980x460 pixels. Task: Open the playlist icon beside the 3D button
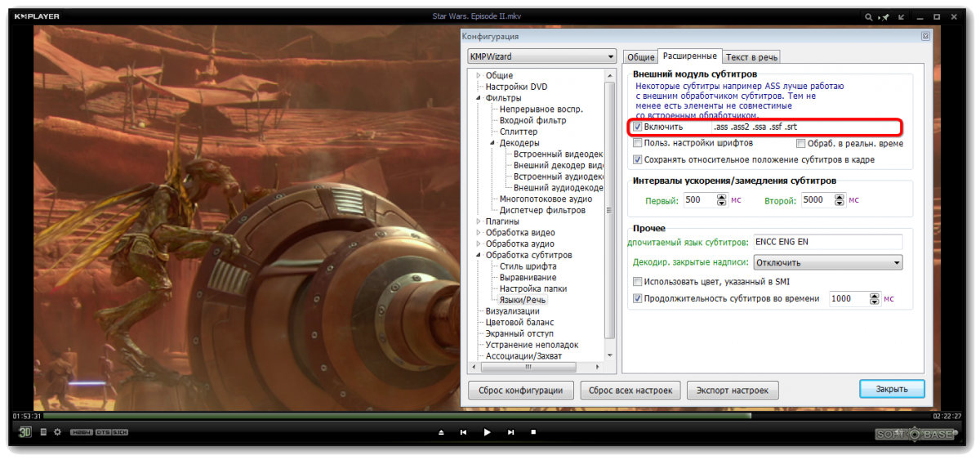point(43,432)
